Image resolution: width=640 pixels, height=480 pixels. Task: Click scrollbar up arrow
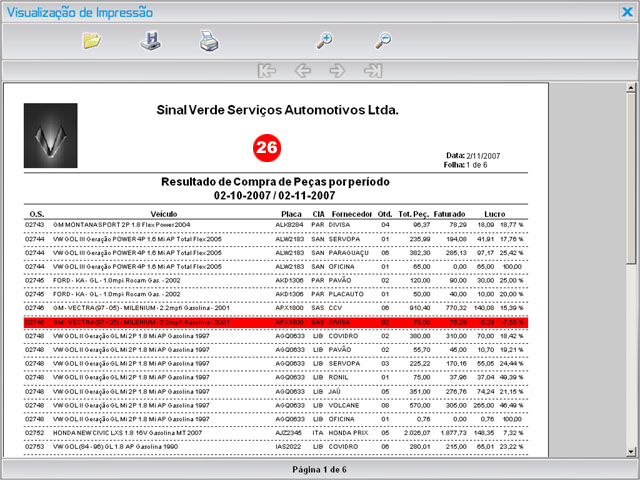click(631, 87)
